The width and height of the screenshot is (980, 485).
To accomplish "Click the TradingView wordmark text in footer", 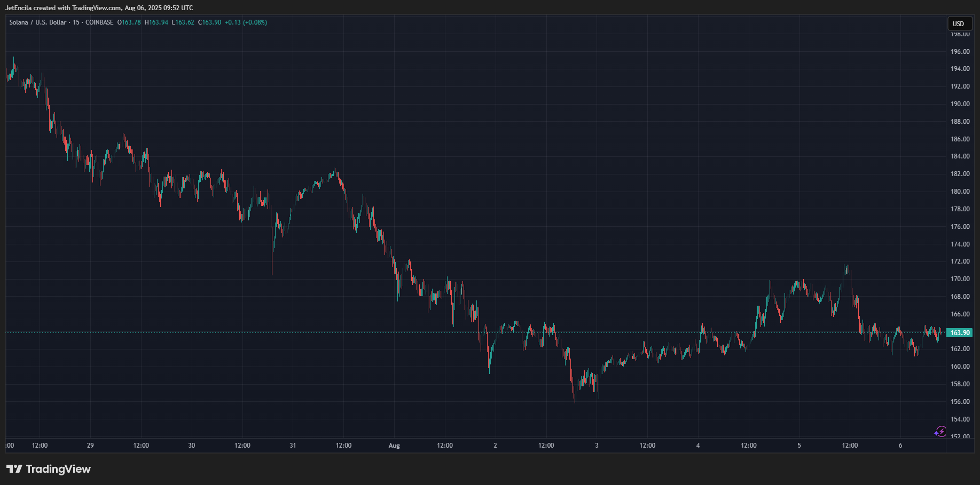I will point(58,469).
